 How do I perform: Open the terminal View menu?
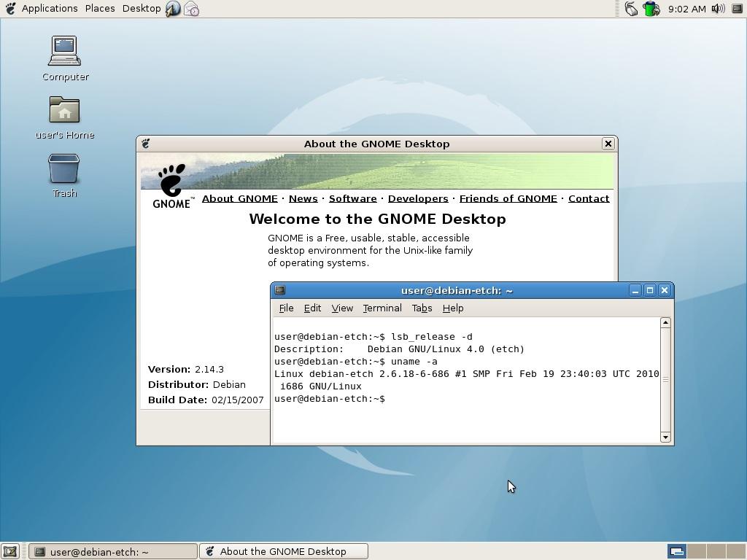tap(342, 308)
